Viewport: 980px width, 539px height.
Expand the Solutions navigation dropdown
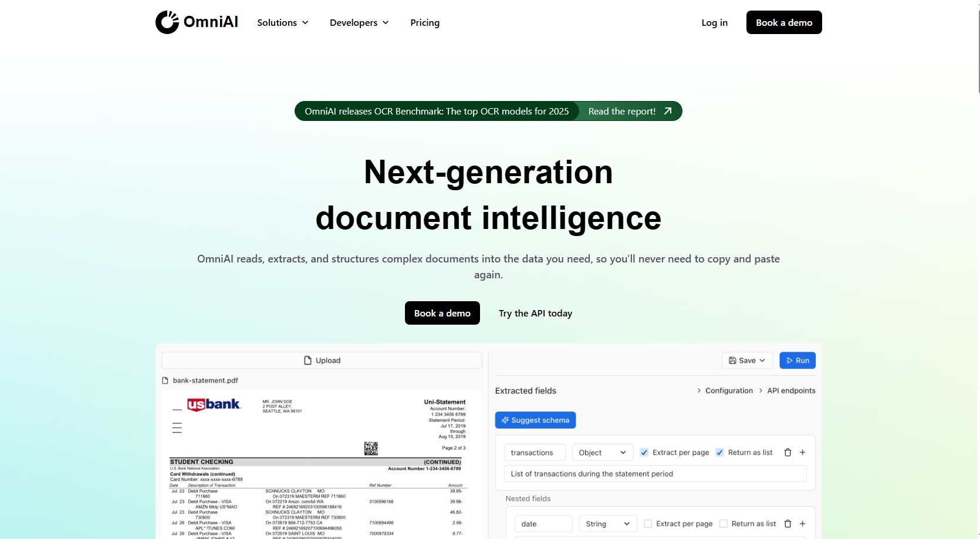(282, 22)
